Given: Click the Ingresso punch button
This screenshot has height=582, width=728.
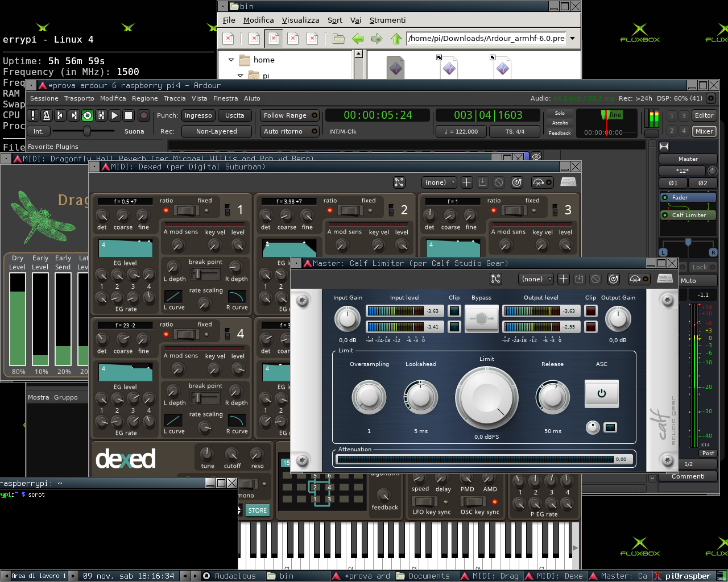Looking at the screenshot, I should 198,115.
